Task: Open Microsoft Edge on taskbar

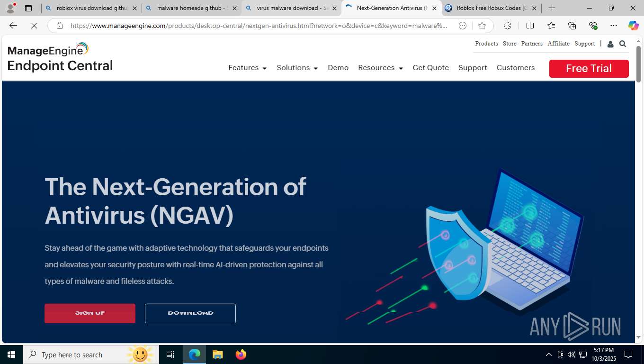Action: click(195, 355)
